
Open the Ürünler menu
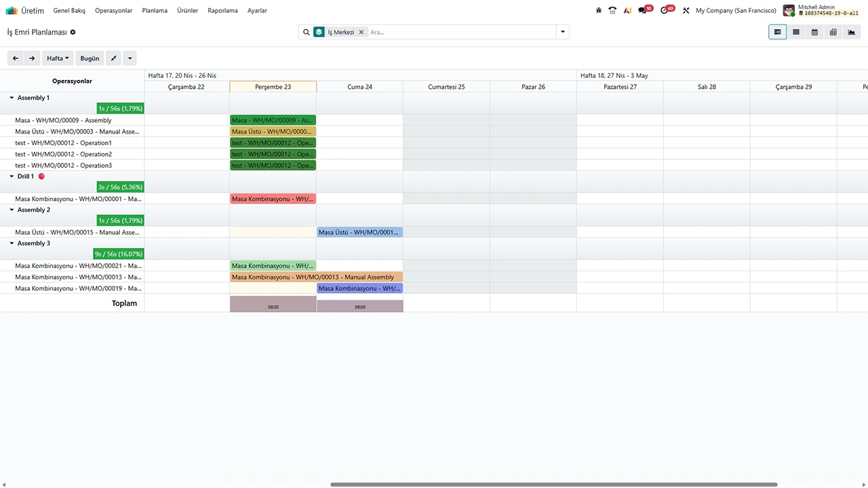point(187,10)
